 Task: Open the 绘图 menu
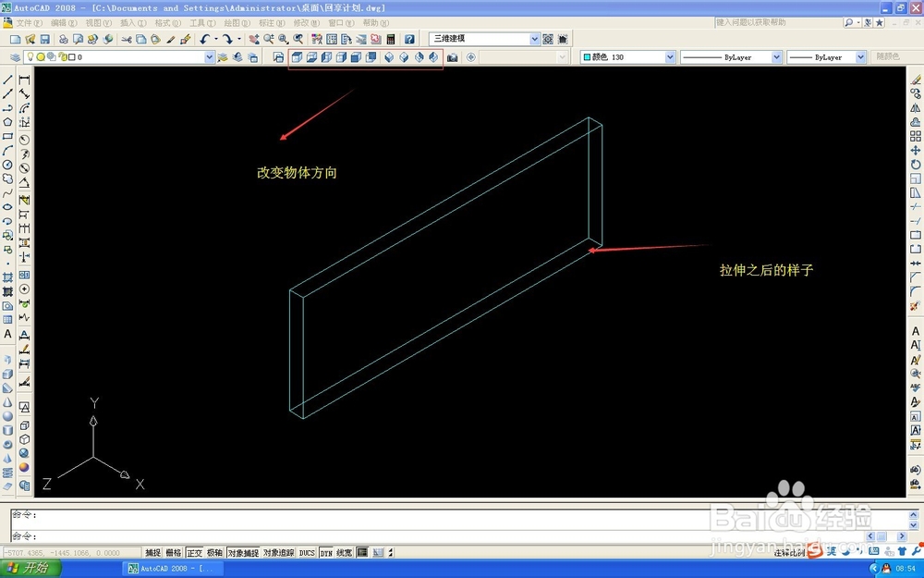(x=237, y=23)
